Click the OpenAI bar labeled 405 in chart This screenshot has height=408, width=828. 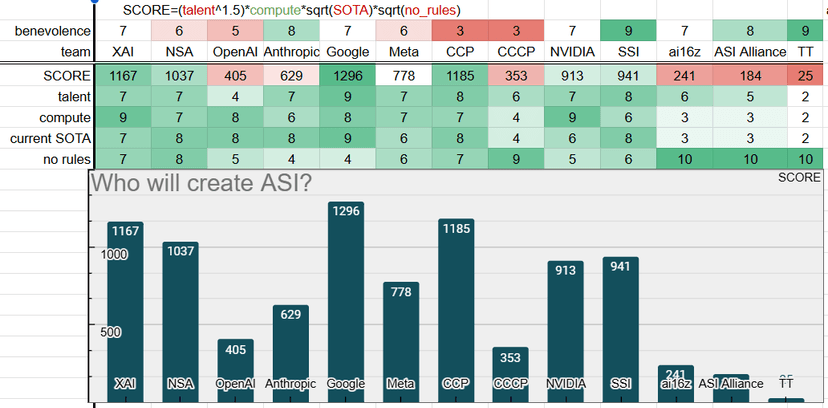(236, 371)
